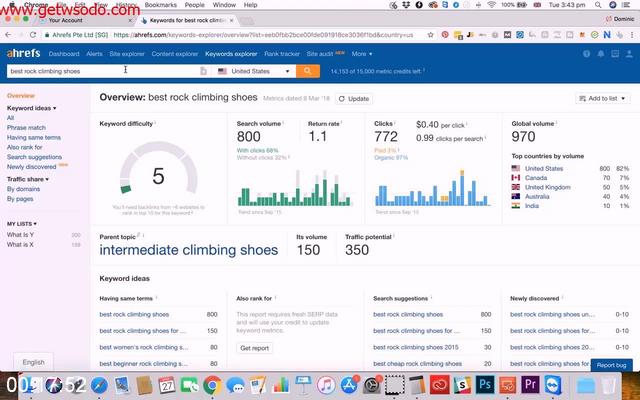Screen dimensions: 640x400
Task: Open parent topic intermediate climbing shoes
Action: pos(189,250)
